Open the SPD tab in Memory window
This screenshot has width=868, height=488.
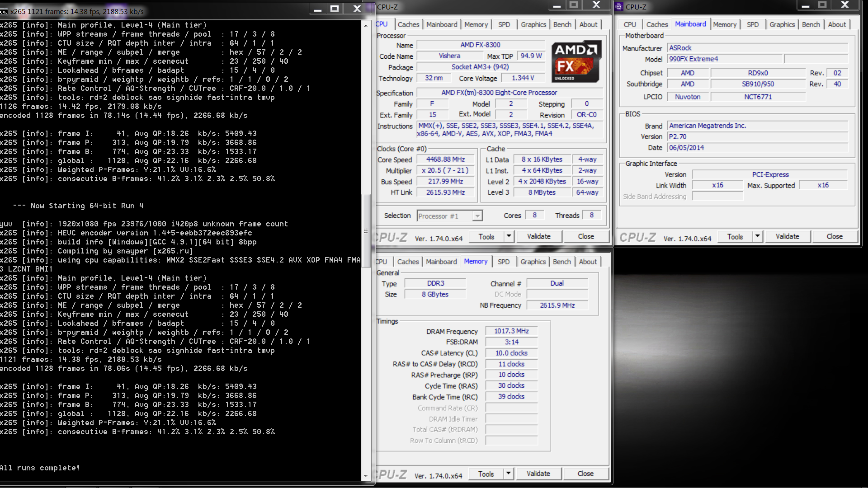(503, 262)
